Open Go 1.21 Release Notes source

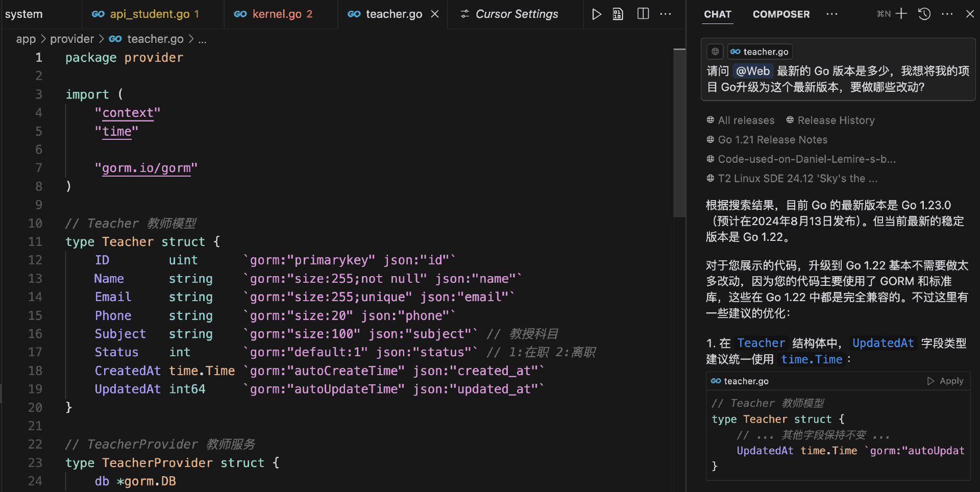(x=767, y=140)
